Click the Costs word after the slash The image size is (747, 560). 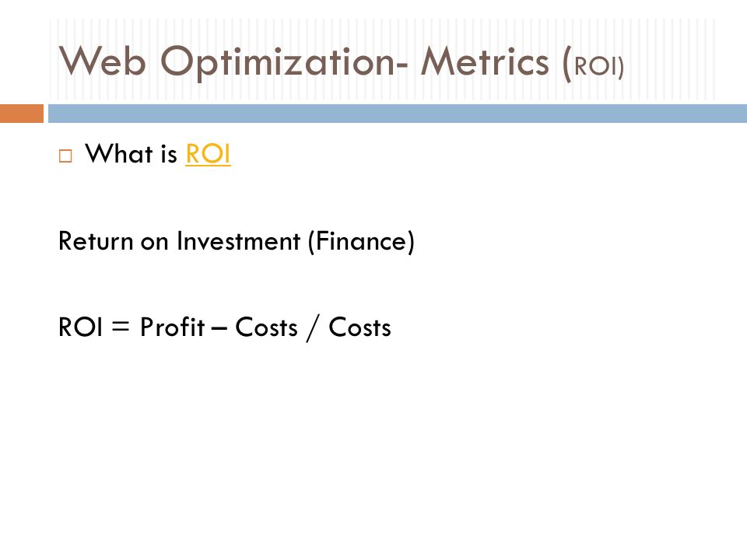click(359, 327)
